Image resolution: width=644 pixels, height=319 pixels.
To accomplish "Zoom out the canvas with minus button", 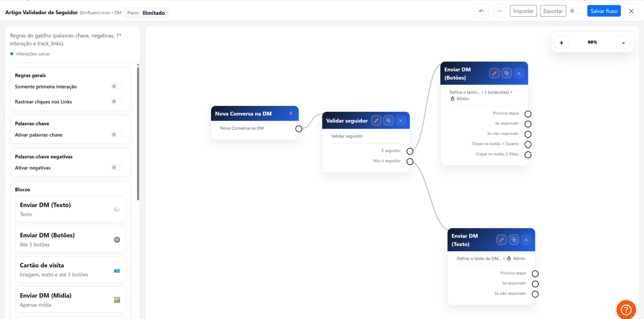I will point(623,42).
